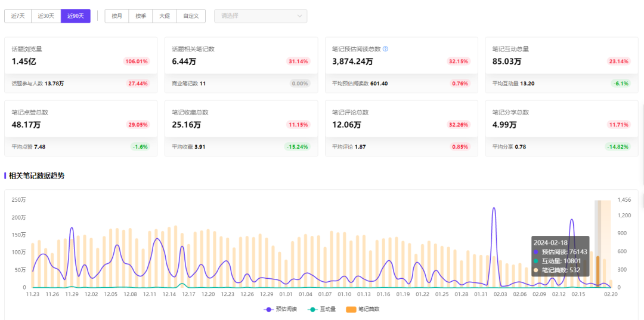Screen dimensions: 644x320
Task: Select the 85.03万 笔记互动总量 value
Action: (507, 61)
